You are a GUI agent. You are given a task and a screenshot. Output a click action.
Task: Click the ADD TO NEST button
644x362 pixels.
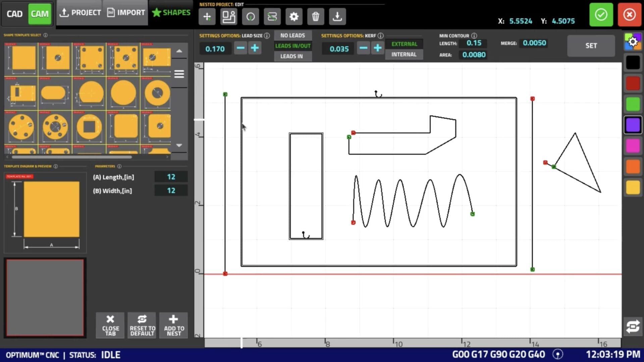pyautogui.click(x=174, y=325)
